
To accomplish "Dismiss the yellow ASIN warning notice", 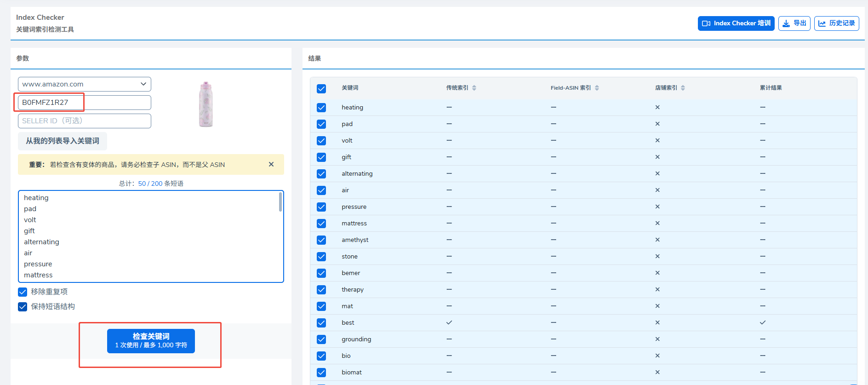I will point(271,164).
